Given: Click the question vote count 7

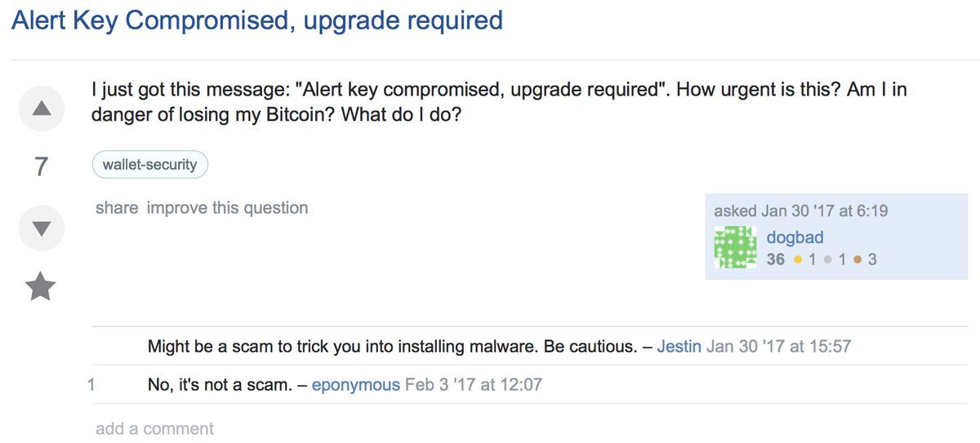Looking at the screenshot, I should [x=42, y=167].
